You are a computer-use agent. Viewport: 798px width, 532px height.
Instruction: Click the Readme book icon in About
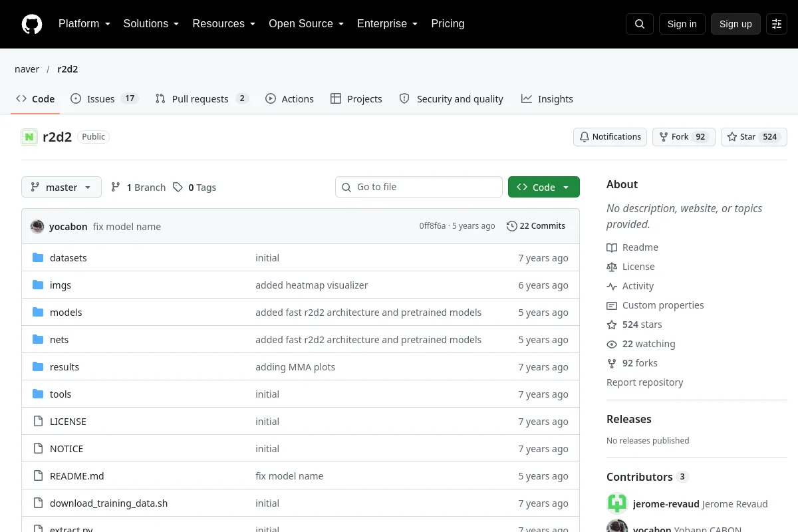click(612, 247)
